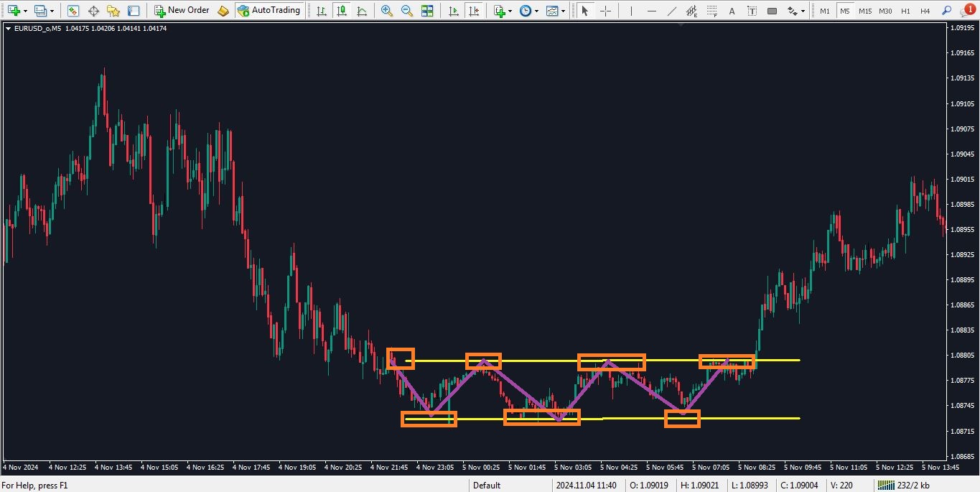Open the Market Watch window
Screen dimensions: 980x492
(73, 11)
